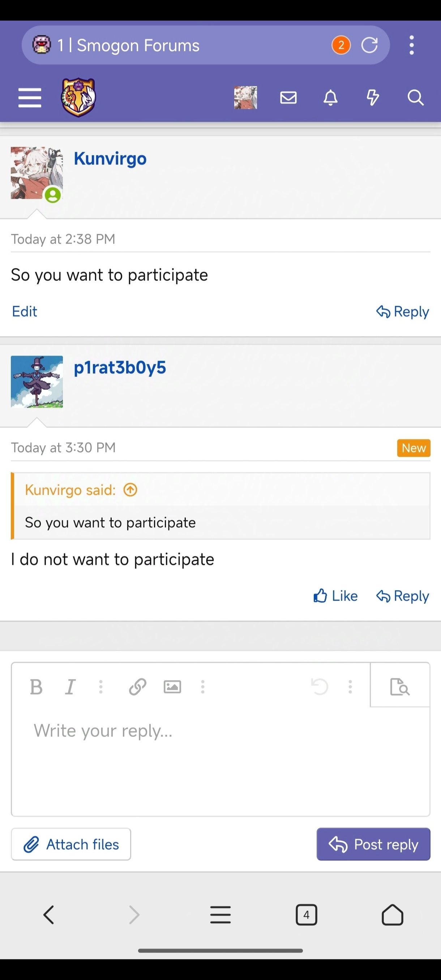Image resolution: width=441 pixels, height=980 pixels.
Task: Reload the page with refresh icon
Action: [x=369, y=45]
